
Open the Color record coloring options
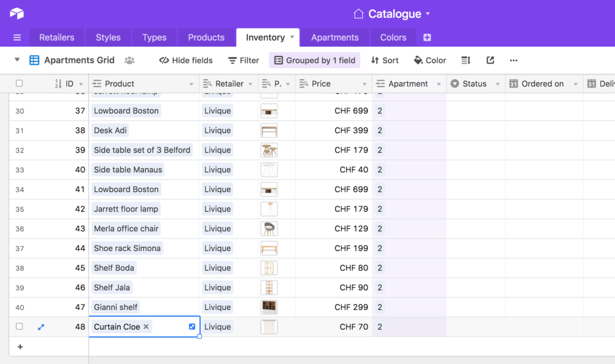(x=429, y=60)
